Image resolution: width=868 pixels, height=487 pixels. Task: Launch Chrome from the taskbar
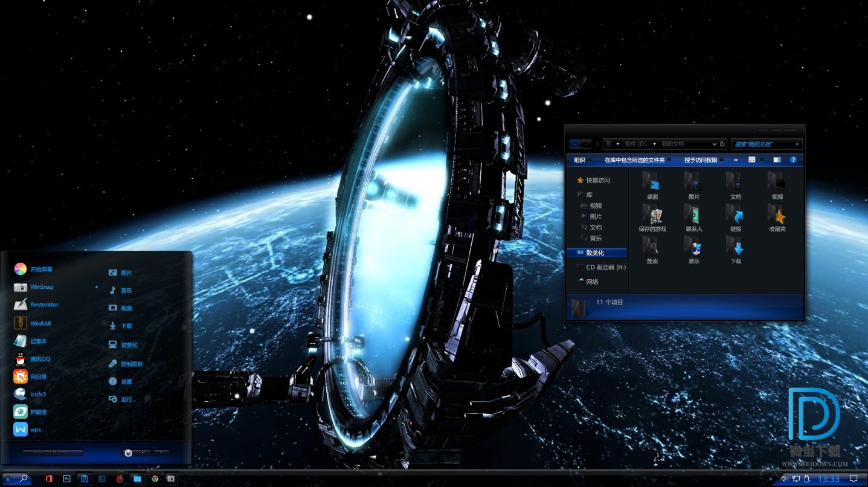(x=155, y=479)
